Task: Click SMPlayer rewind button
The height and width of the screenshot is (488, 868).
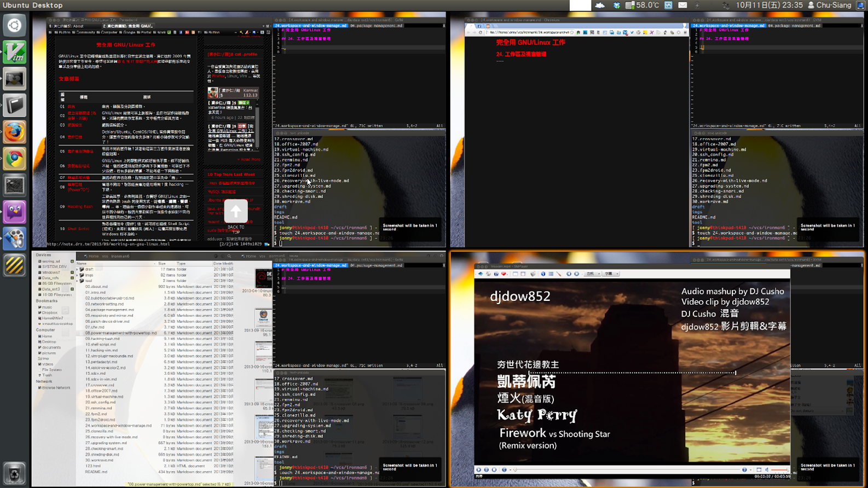Action: click(x=504, y=469)
